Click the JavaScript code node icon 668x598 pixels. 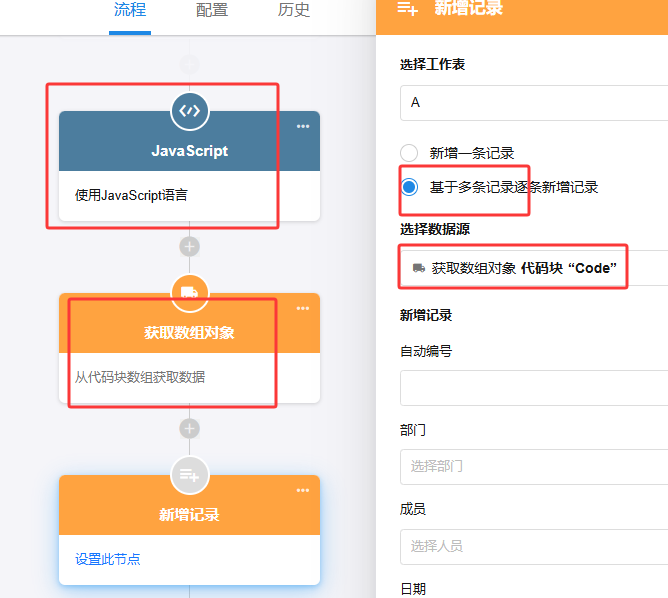click(190, 111)
